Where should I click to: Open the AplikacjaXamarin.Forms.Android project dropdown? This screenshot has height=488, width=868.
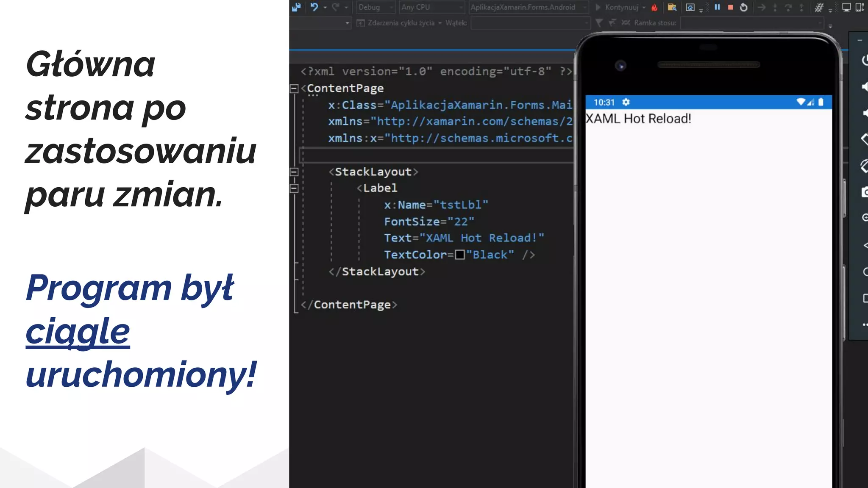point(529,7)
